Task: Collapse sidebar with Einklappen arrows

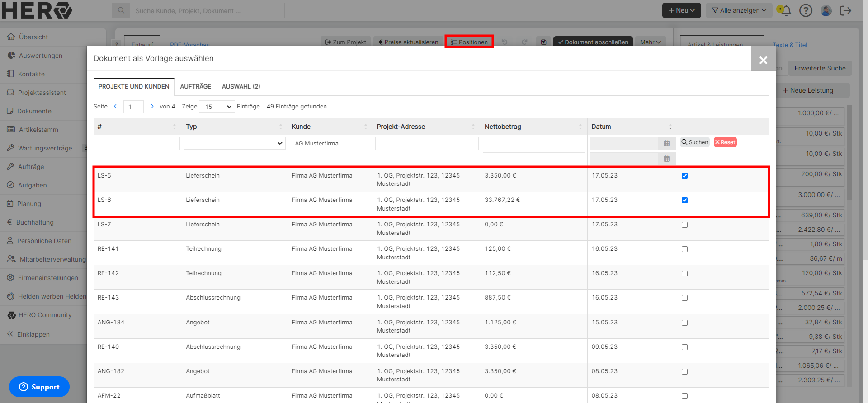Action: click(x=10, y=334)
